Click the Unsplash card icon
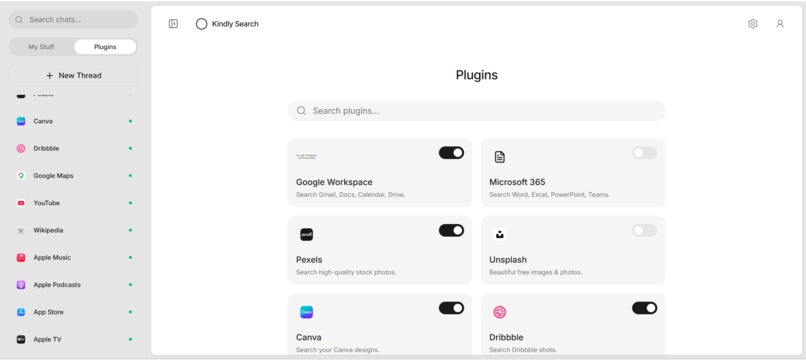 (500, 235)
